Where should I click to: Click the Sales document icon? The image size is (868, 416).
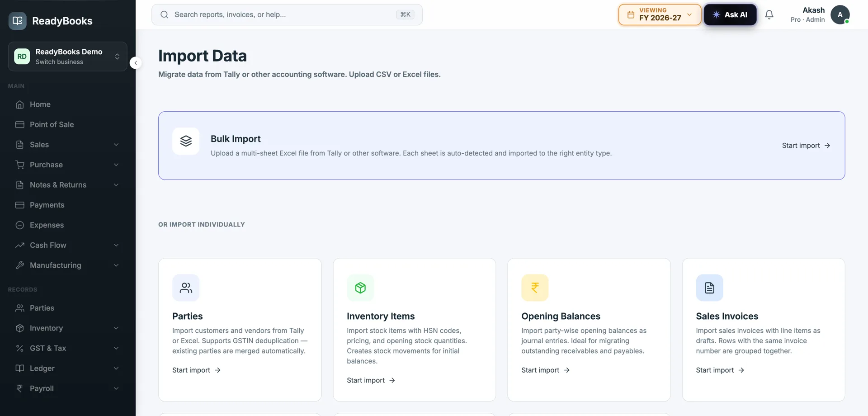click(19, 145)
